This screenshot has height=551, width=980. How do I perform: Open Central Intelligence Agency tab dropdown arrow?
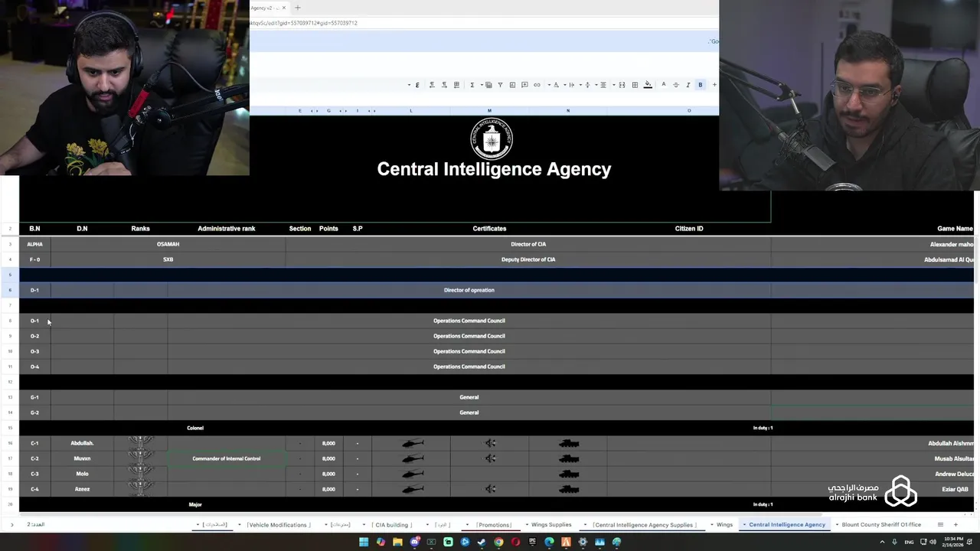pyautogui.click(x=743, y=525)
